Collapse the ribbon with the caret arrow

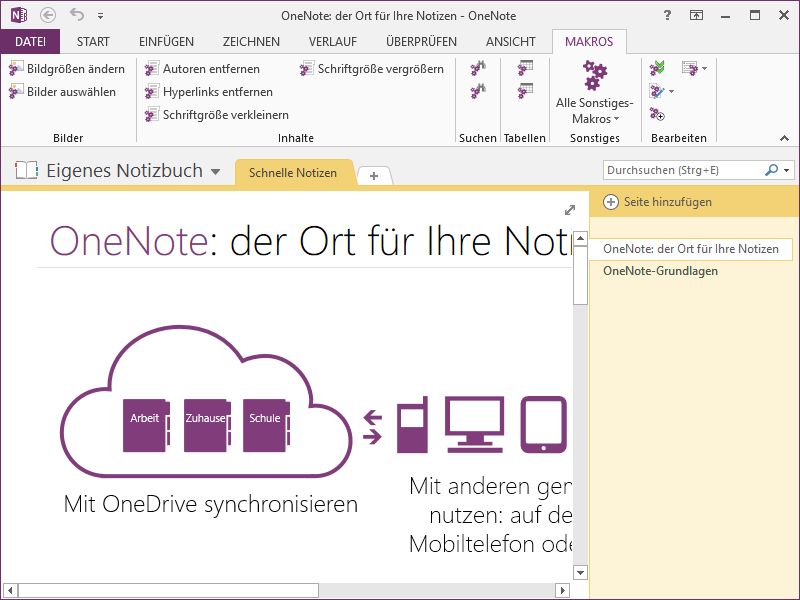pos(784,138)
